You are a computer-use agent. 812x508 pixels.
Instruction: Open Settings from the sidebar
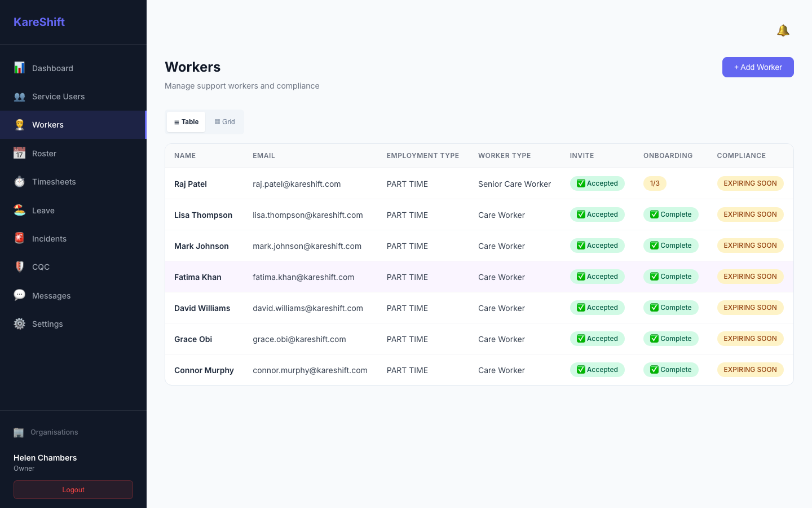(73, 324)
